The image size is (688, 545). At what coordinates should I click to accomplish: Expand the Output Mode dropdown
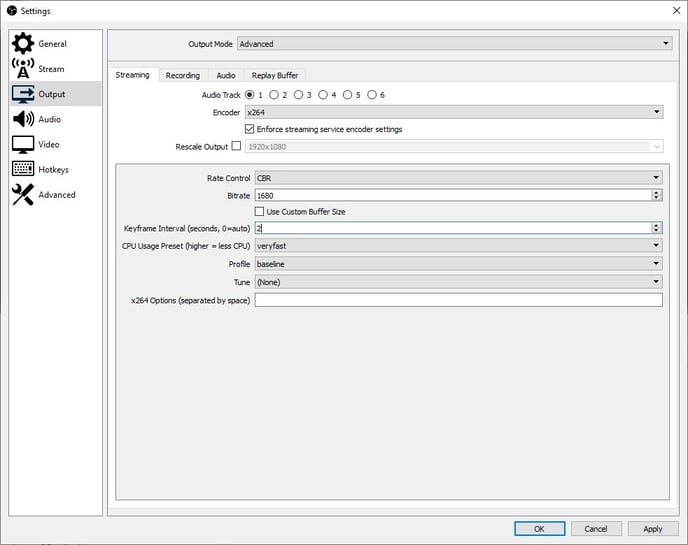tap(454, 44)
